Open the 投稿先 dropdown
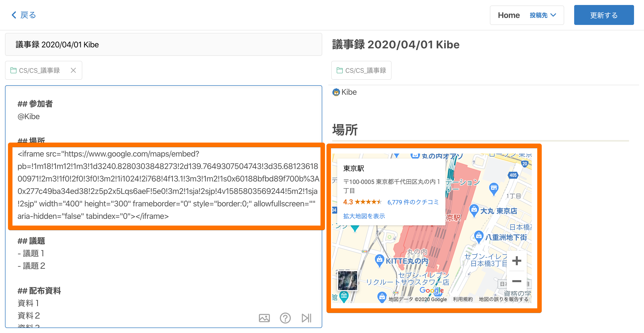The height and width of the screenshot is (333, 644). [x=542, y=15]
